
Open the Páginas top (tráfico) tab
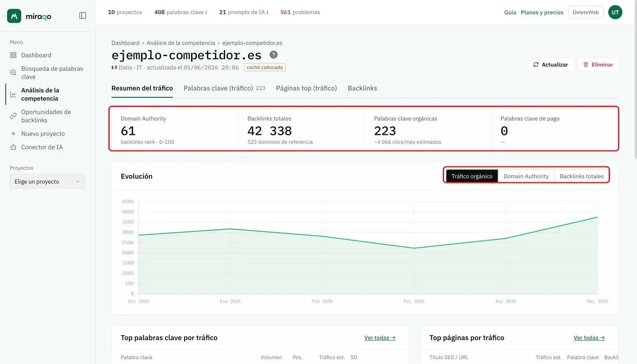[x=307, y=88]
